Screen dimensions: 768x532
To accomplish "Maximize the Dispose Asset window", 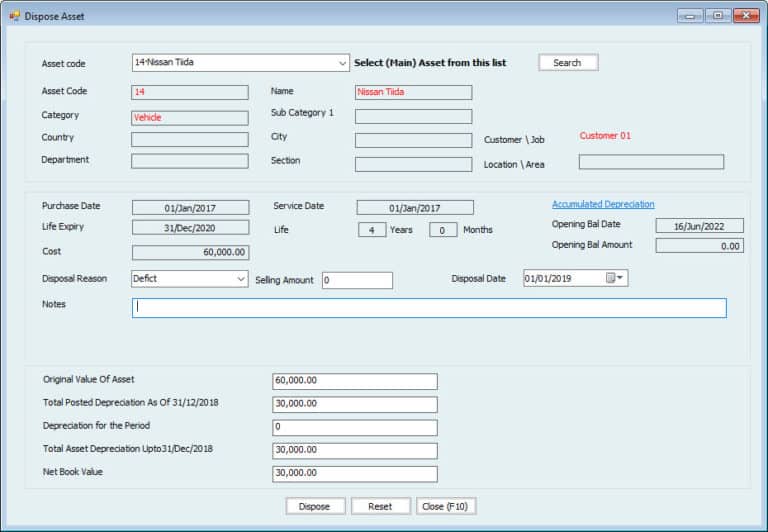I will 718,16.
